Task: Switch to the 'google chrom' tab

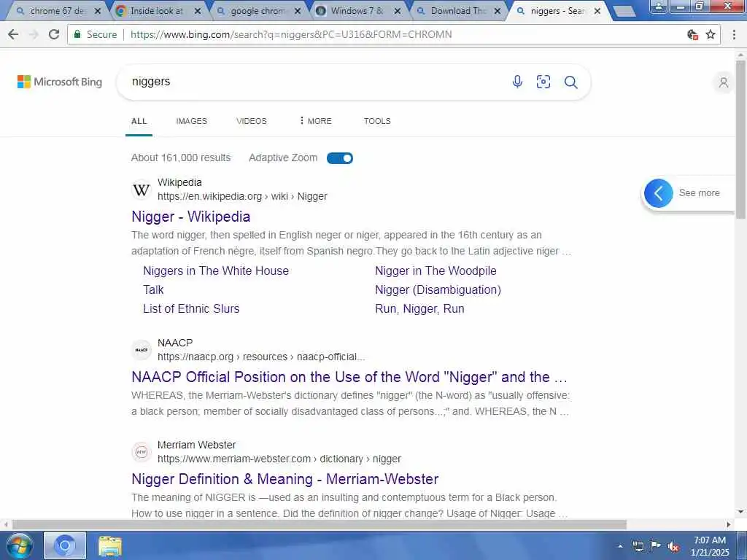Action: 258,10
